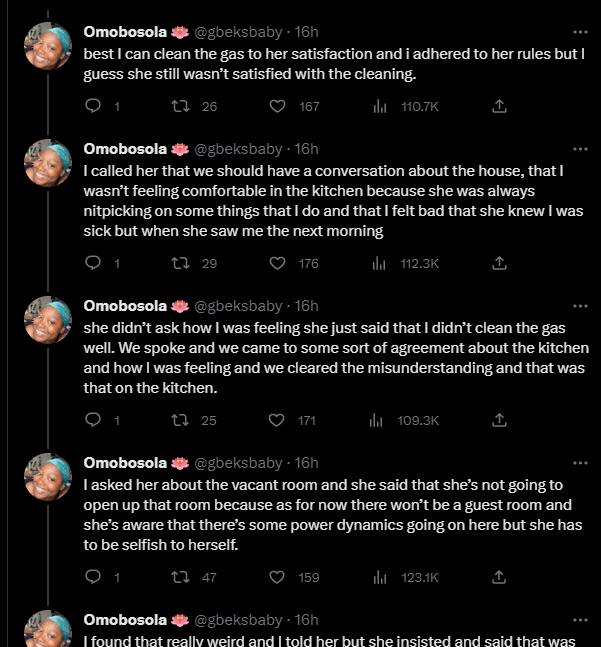Share the tweet about cleaning the gas
Image resolution: width=601 pixels, height=647 pixels.
tap(500, 106)
